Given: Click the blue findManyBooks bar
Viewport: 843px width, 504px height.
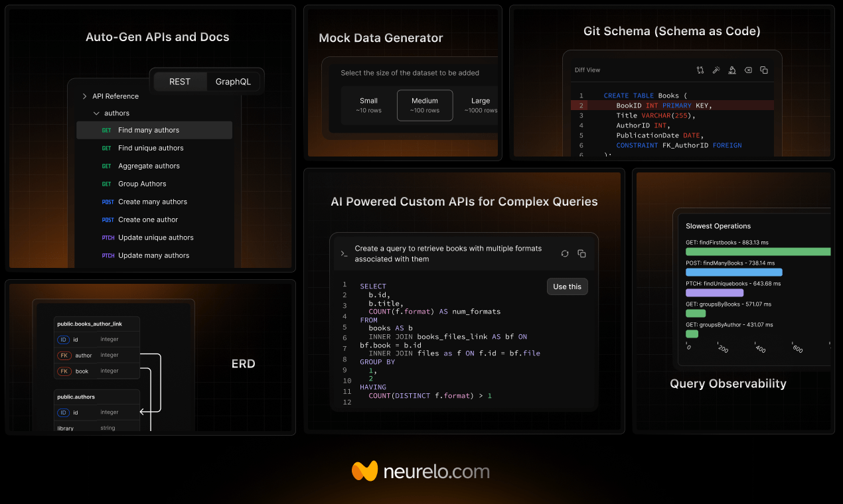Looking at the screenshot, I should coord(734,272).
